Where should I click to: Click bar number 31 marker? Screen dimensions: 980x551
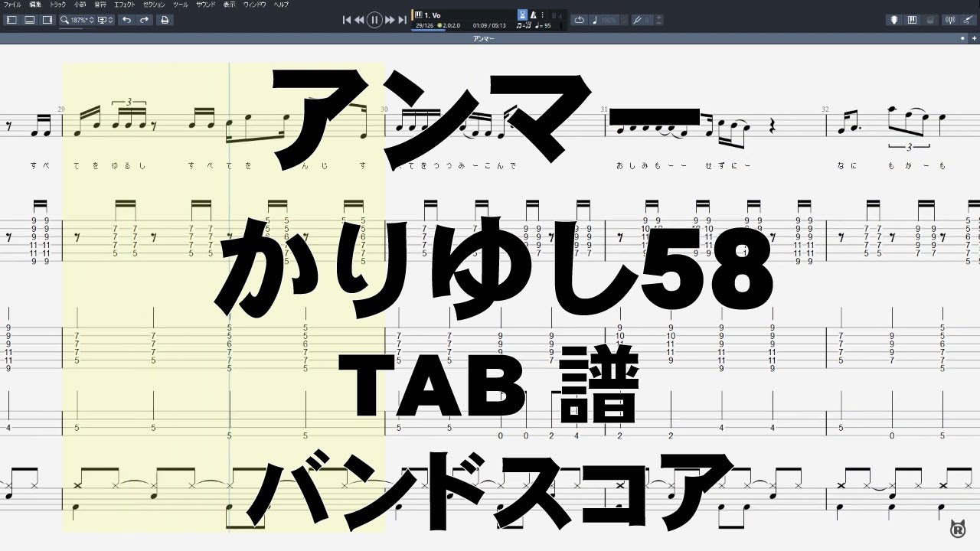pos(604,109)
